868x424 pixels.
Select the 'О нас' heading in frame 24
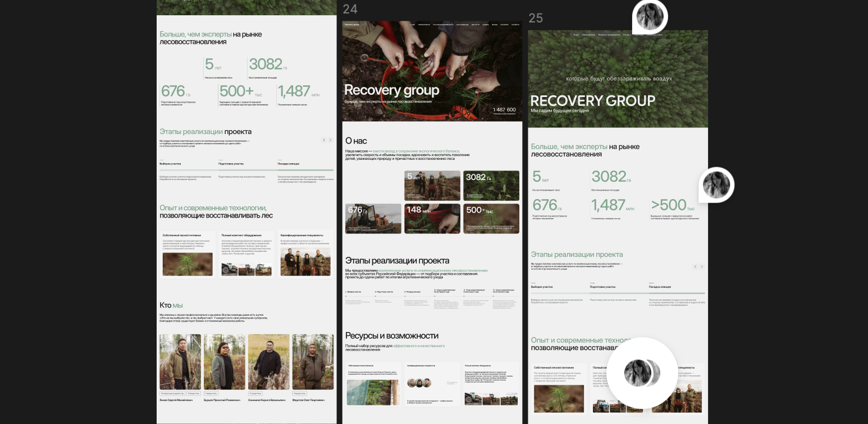[x=356, y=141]
